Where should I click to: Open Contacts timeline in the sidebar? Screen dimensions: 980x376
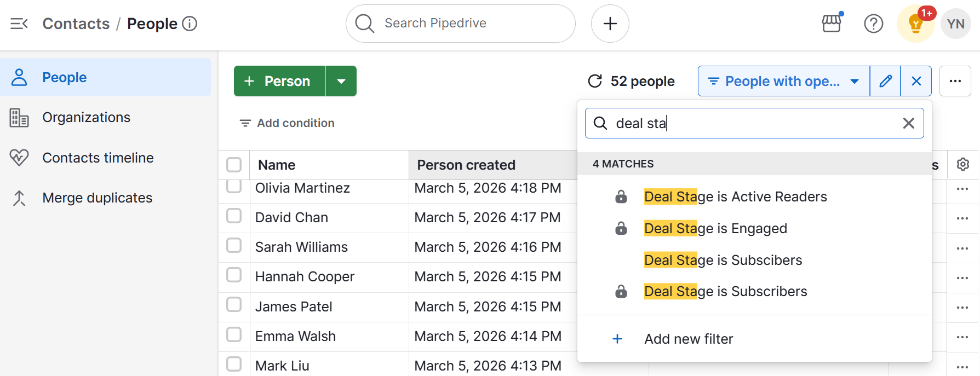[105, 158]
